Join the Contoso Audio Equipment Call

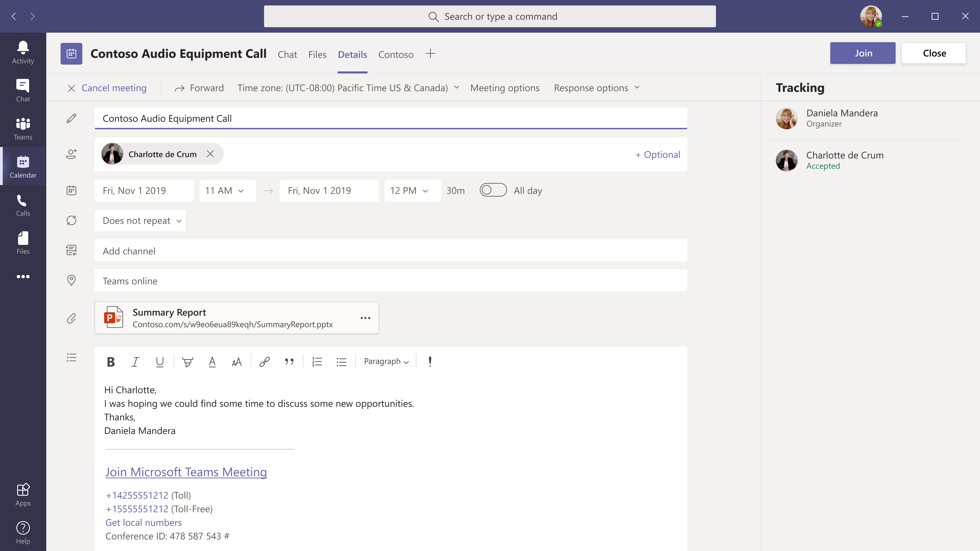click(862, 53)
